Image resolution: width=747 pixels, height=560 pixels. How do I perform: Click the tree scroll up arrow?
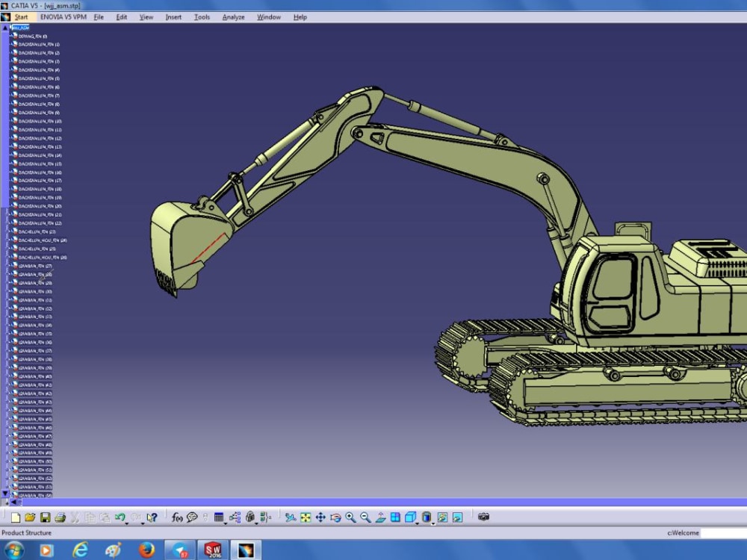(x=4, y=28)
